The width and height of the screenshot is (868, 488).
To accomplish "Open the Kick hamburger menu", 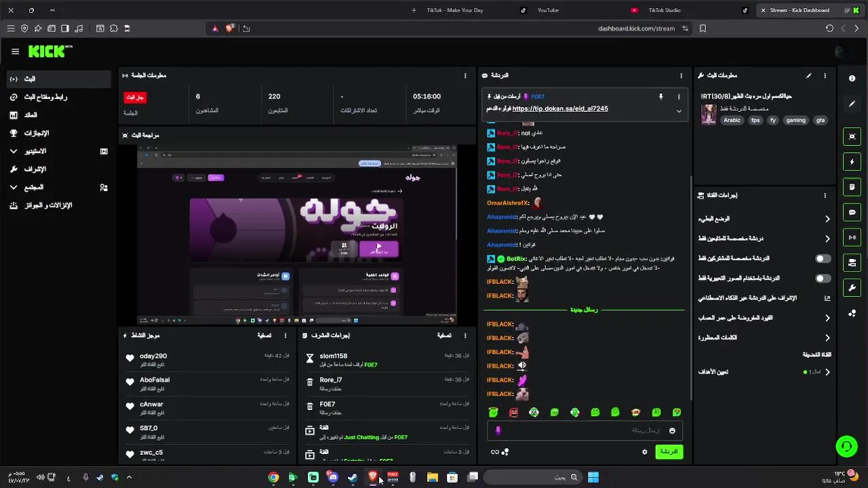I will tap(15, 52).
